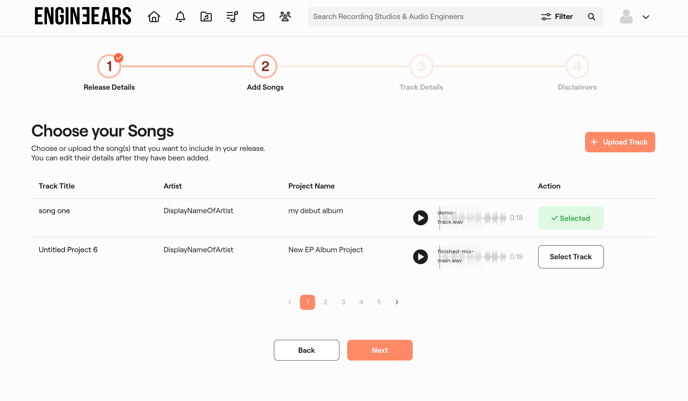The width and height of the screenshot is (688, 401).
Task: Click the search magnifier icon
Action: [591, 17]
